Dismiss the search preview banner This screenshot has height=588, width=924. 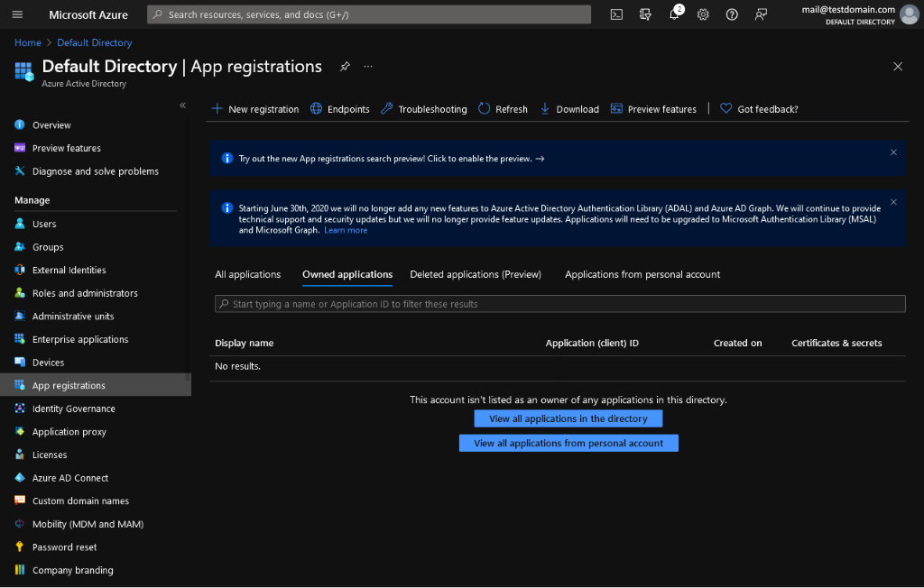(x=893, y=152)
